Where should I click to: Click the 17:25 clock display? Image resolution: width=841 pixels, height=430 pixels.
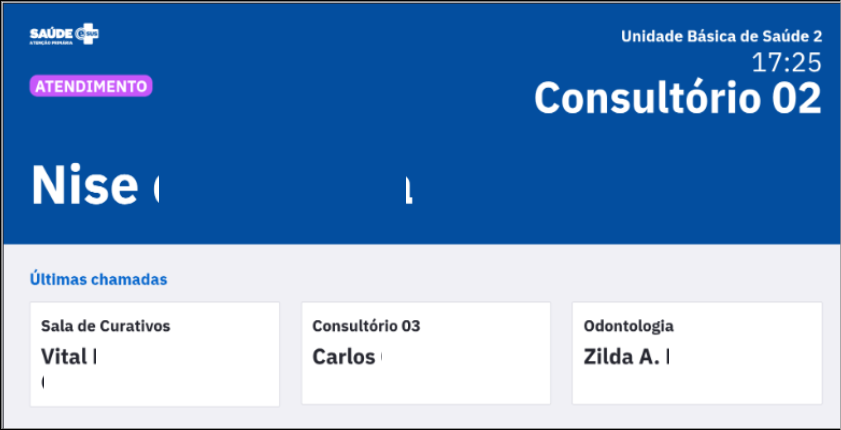787,62
